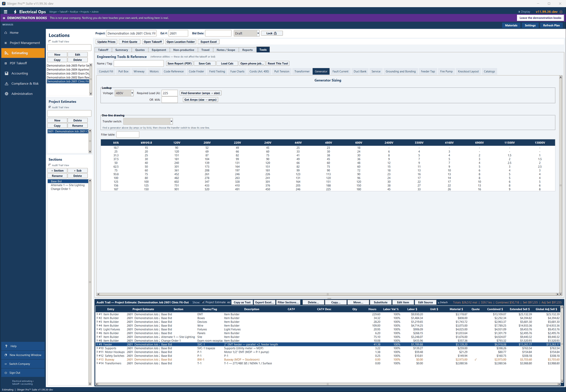Open PDF Takeoff module icon
Screen dimensions: 566x392
coord(6,63)
